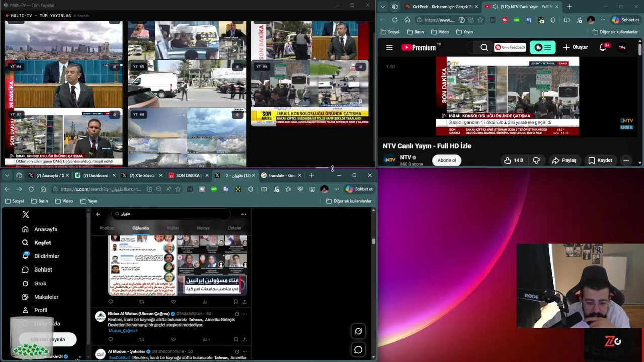Toggle mute on YT #5 stream tile
Image resolution: width=644 pixels, height=362 pixels.
pyautogui.click(x=238, y=66)
